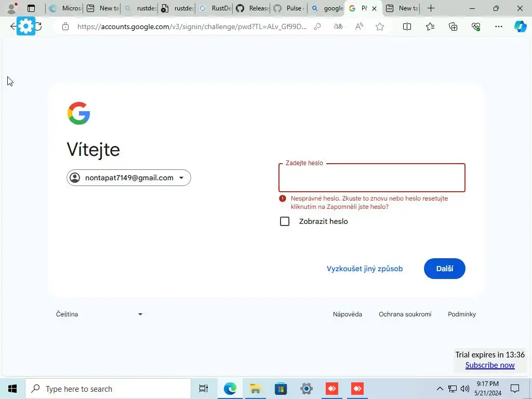Click the translate page icon

point(338,26)
